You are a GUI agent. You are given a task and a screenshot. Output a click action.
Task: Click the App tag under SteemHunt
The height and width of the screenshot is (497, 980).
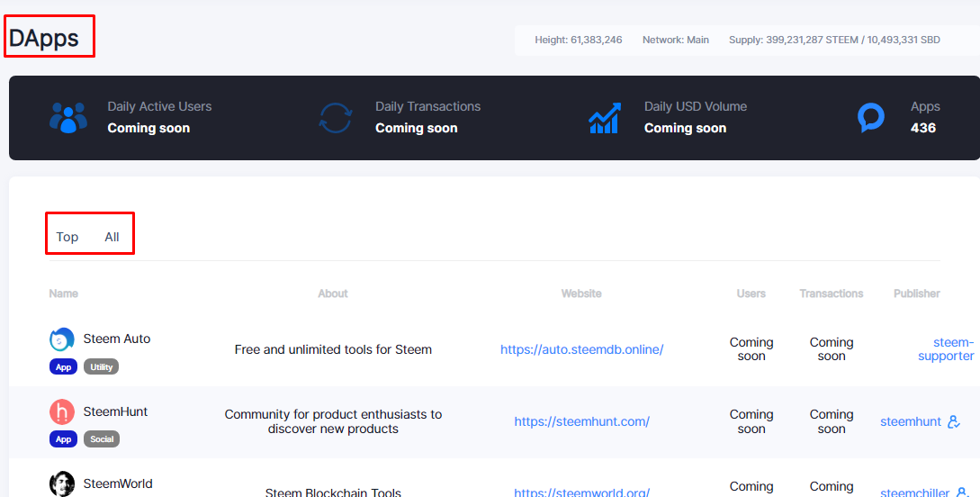[x=63, y=438]
